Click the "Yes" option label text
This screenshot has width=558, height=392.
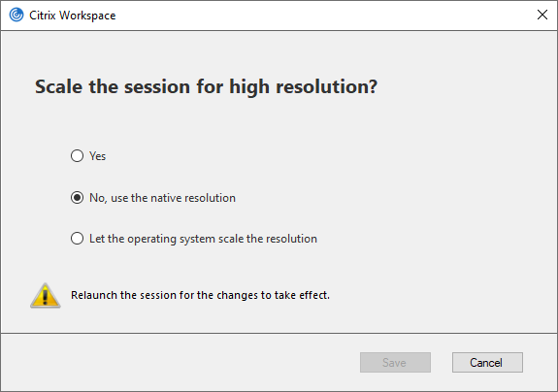tap(97, 156)
